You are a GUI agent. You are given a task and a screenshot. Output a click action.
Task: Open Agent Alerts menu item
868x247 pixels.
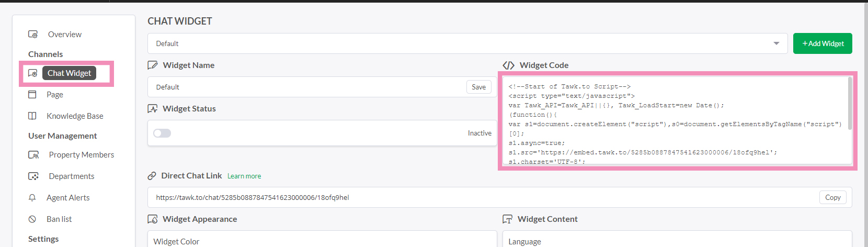[x=68, y=198]
